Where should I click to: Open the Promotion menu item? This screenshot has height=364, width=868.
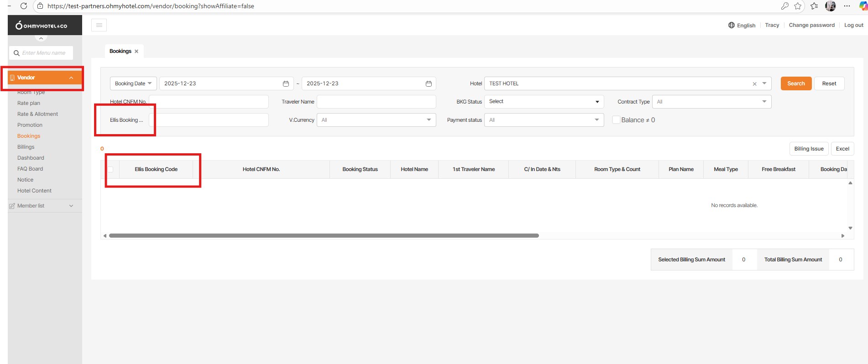pyautogui.click(x=30, y=125)
